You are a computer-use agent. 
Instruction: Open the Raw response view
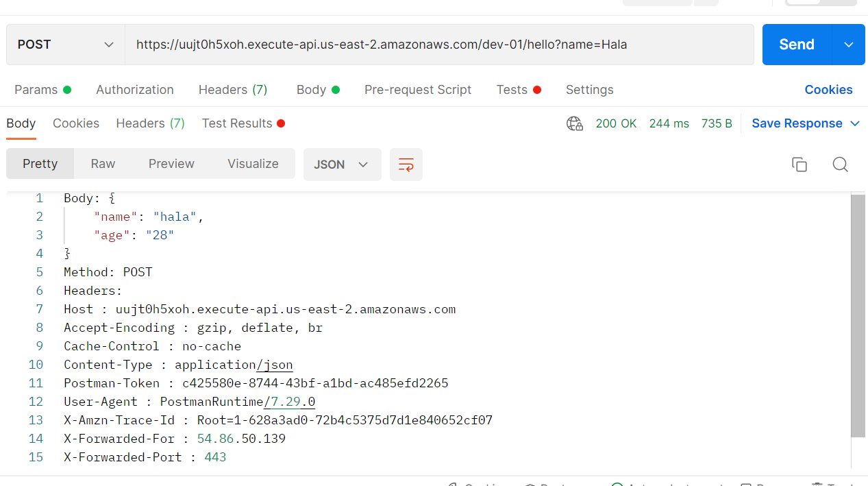point(103,164)
